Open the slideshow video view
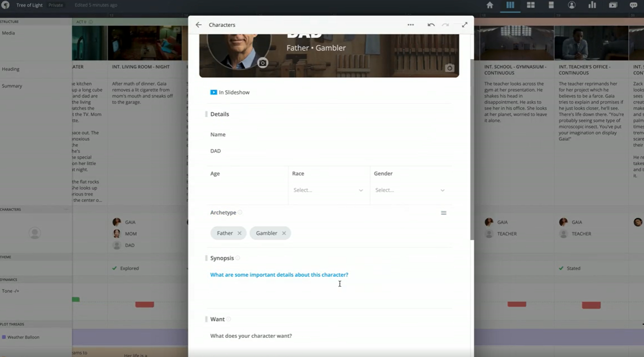The image size is (644, 357). pos(613,5)
